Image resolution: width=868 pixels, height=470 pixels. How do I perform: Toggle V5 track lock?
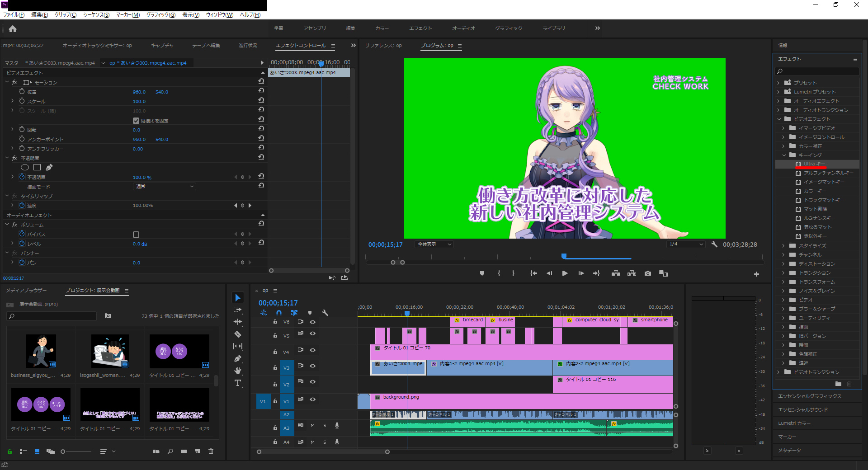tap(275, 336)
